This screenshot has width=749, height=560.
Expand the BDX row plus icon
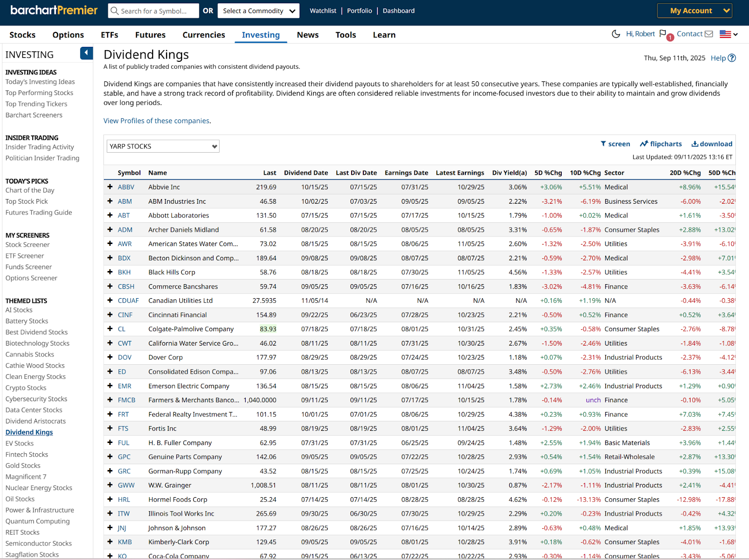click(x=110, y=258)
